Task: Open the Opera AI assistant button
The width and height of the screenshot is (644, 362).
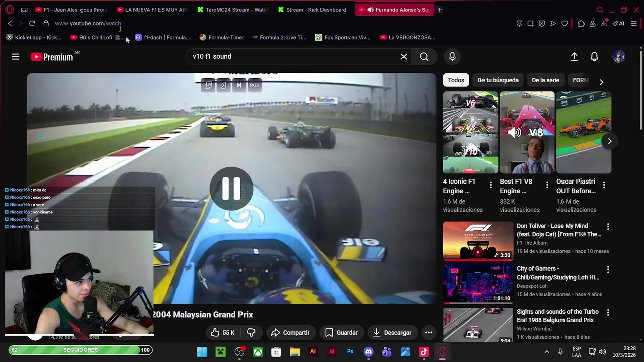Action: [619, 23]
